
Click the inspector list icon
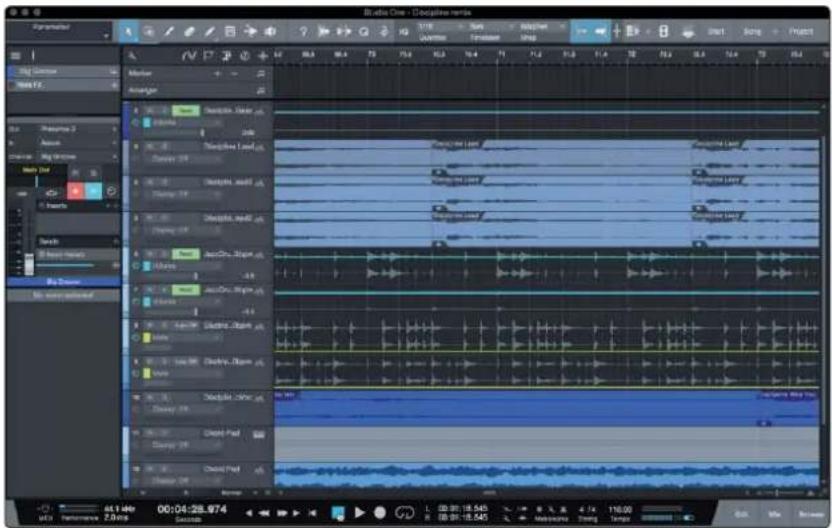(x=16, y=56)
